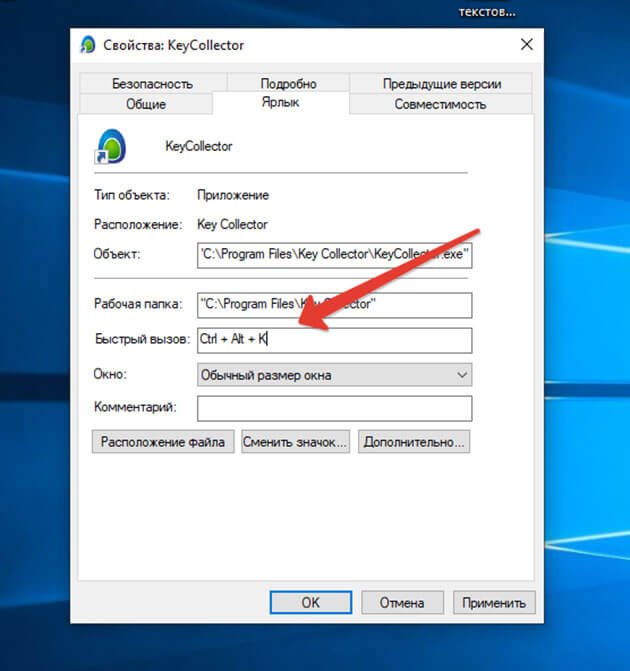Click the KeyCollector icon in title bar
The height and width of the screenshot is (671, 630).
(x=88, y=45)
